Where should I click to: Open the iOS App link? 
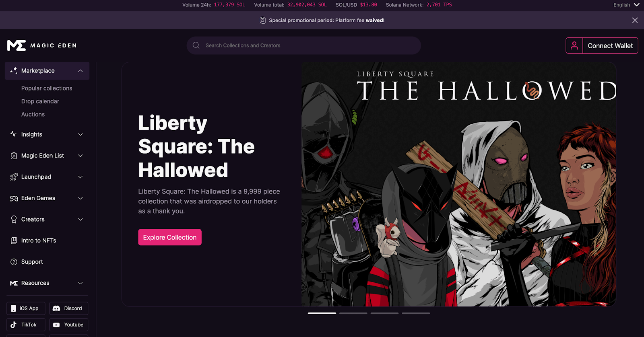pyautogui.click(x=26, y=308)
